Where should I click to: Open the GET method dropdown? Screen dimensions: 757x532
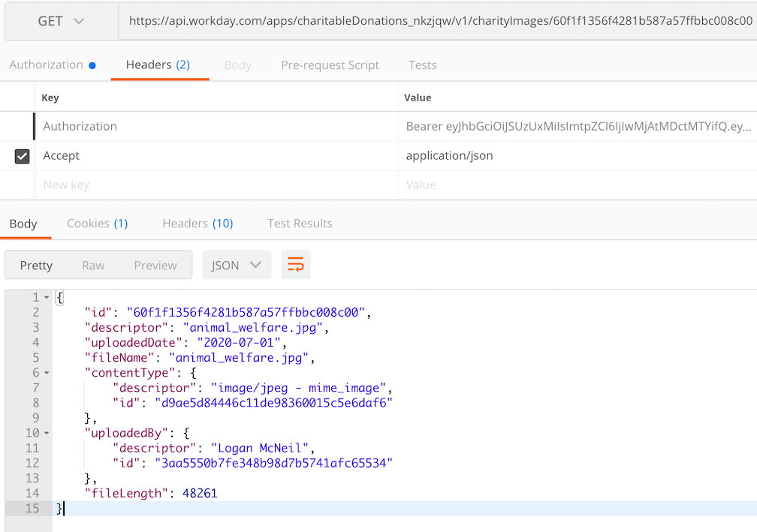[62, 21]
